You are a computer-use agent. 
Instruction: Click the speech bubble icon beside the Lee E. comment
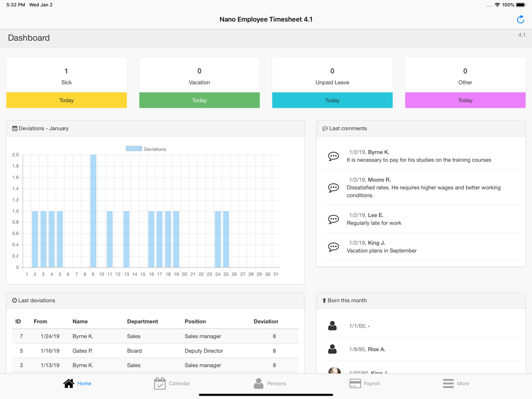(x=333, y=219)
